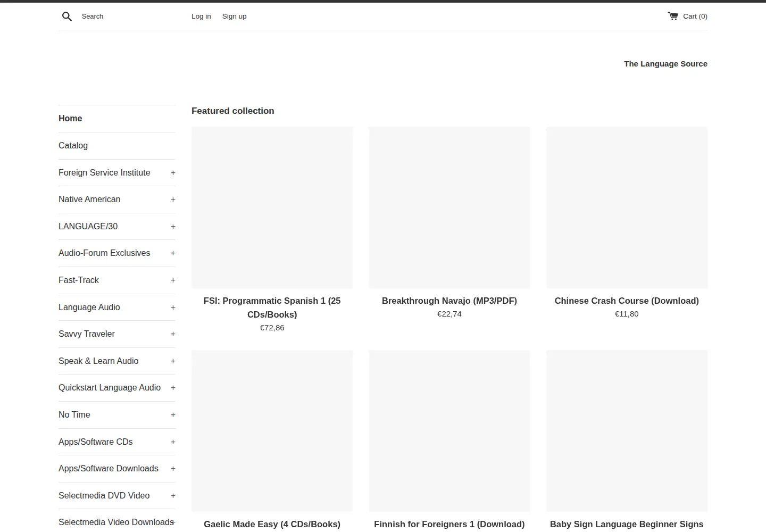Click the search magnifier icon
Screen dimensions: 766x532
click(x=67, y=16)
